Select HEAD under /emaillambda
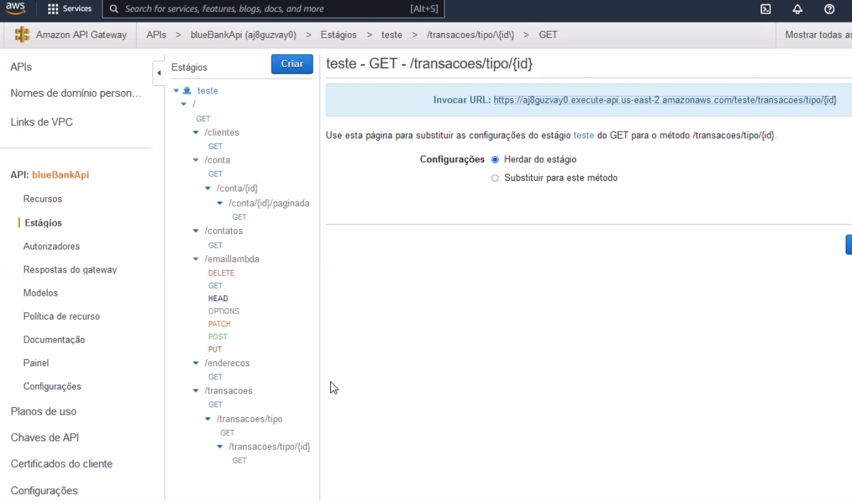 pos(218,299)
